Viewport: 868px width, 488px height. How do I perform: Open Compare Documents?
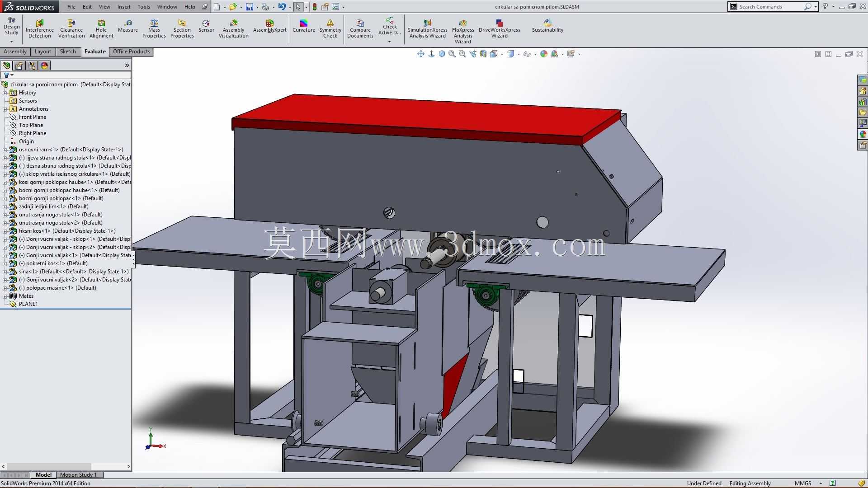(360, 29)
